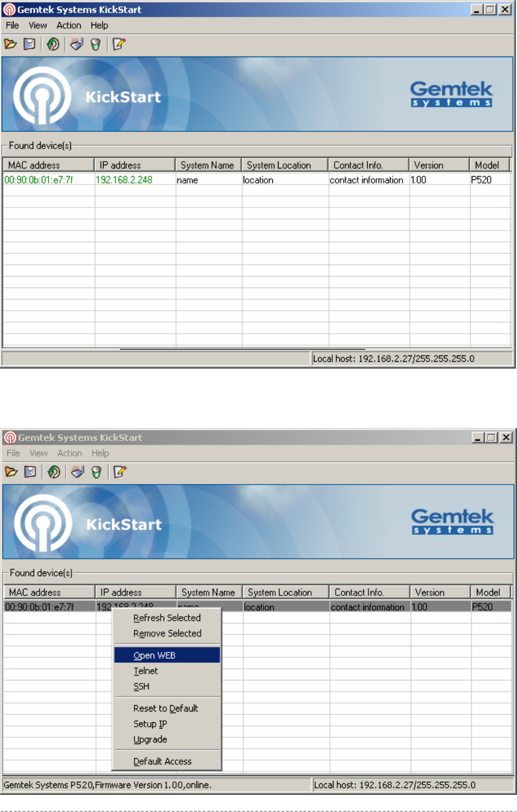Click 'contact information' cell in highlighted grayed-out window row
Viewport: 517px width, 812px height.
click(368, 607)
